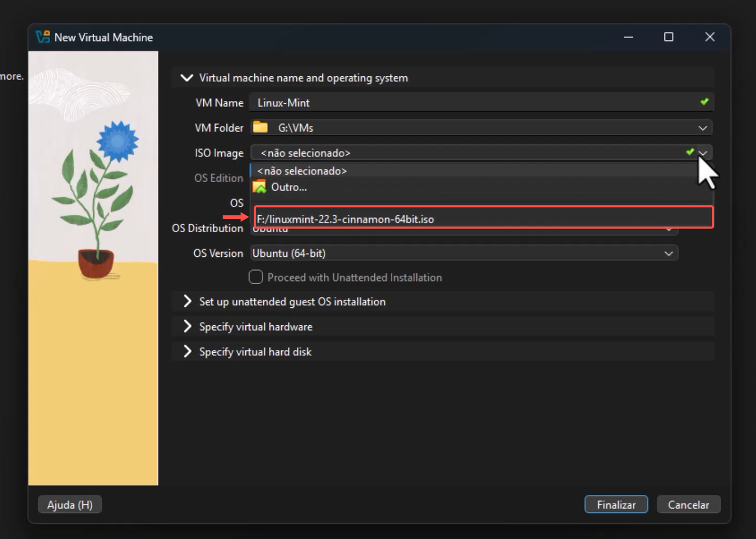Click the flower illustration panel

[x=93, y=268]
